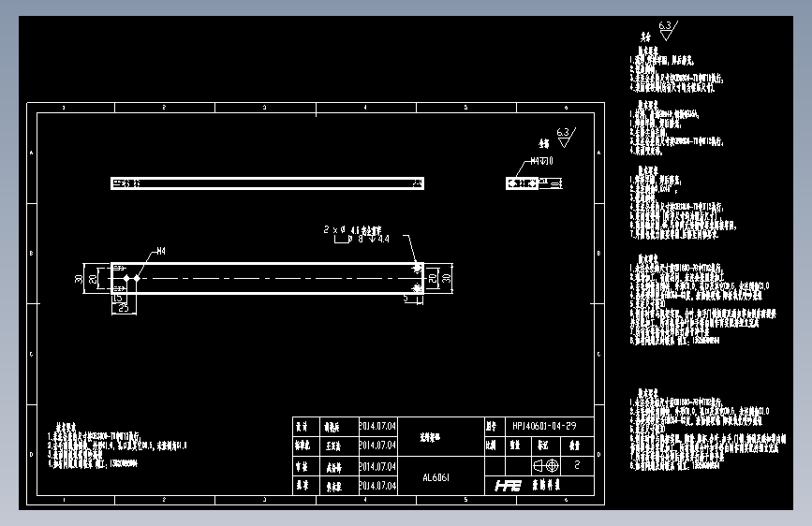Select the material text "AL6061"

click(x=436, y=478)
